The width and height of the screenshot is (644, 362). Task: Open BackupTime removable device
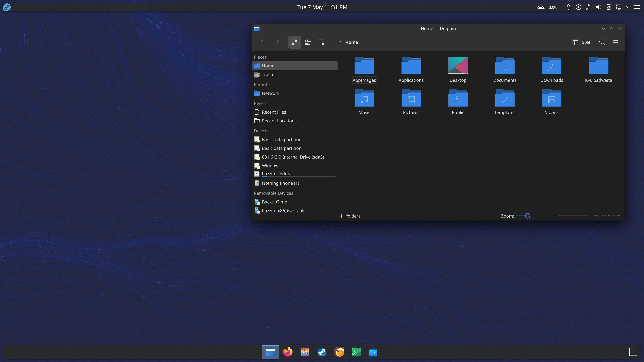point(274,202)
